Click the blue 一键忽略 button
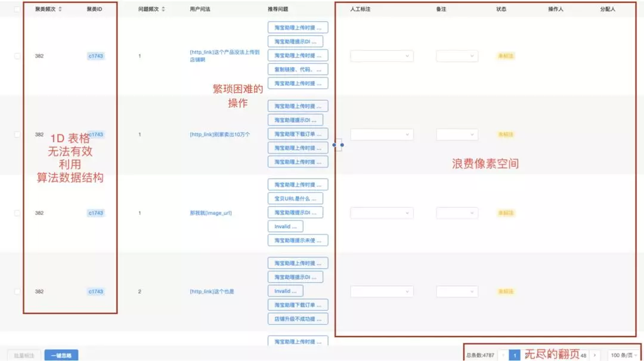This screenshot has width=644, height=361. [x=61, y=356]
